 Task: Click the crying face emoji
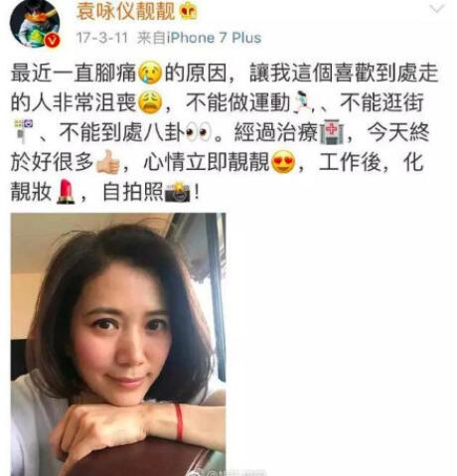[150, 74]
